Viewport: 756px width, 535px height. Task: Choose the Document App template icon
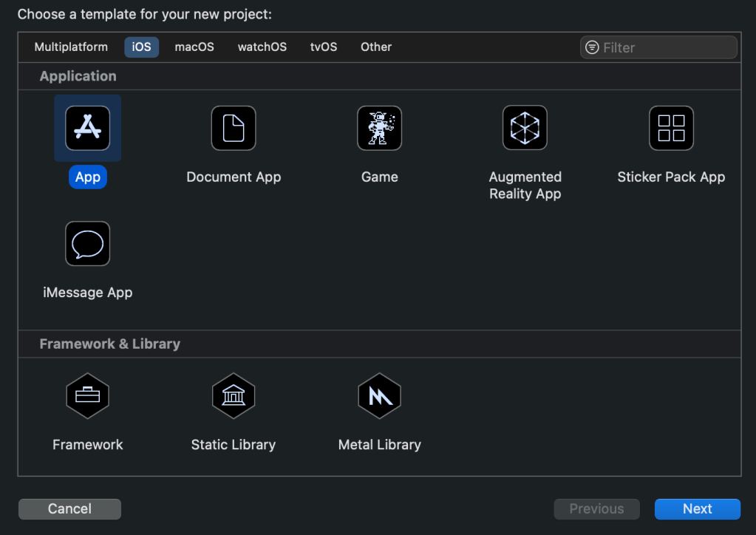click(234, 128)
